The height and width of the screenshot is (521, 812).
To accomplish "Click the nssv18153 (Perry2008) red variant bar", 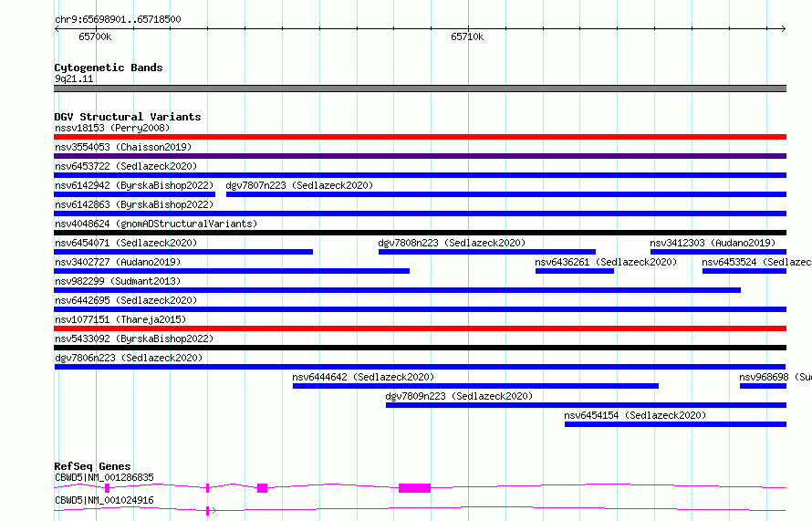I will pyautogui.click(x=420, y=137).
